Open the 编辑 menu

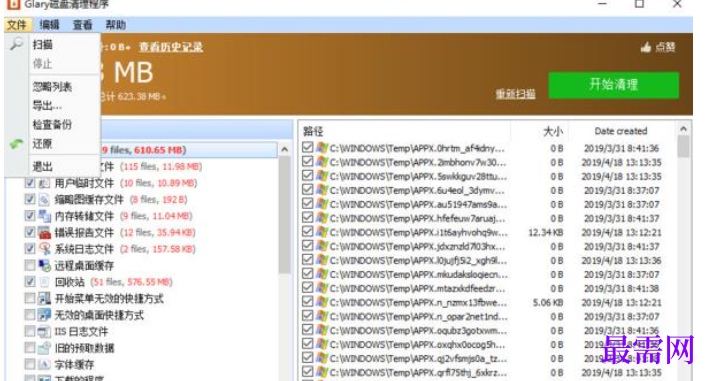(x=49, y=25)
